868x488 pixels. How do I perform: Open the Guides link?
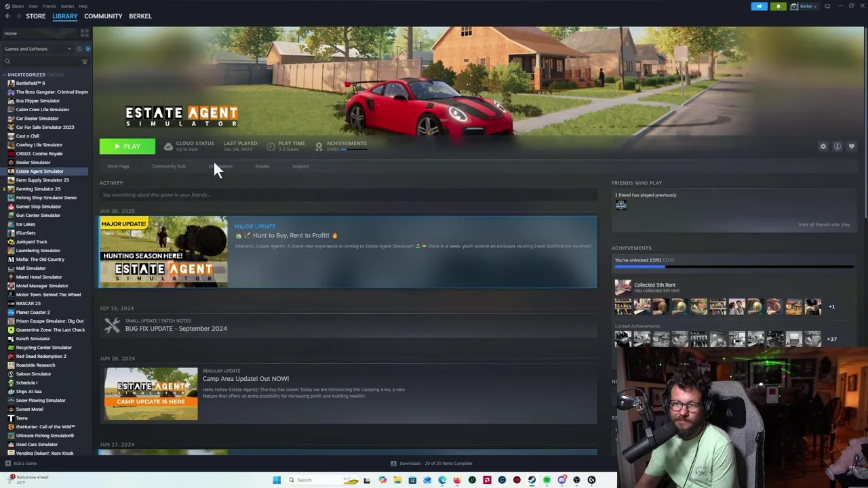coord(262,166)
